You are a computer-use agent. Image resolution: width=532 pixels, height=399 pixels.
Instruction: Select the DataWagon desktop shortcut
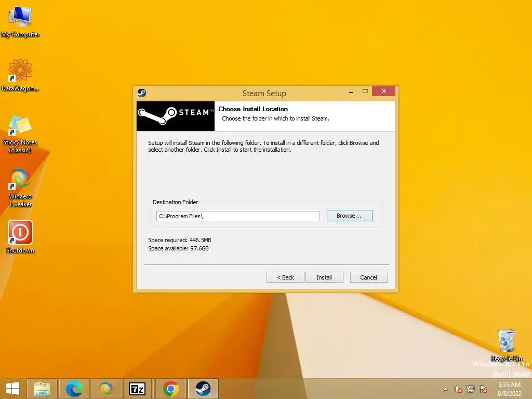[20, 75]
